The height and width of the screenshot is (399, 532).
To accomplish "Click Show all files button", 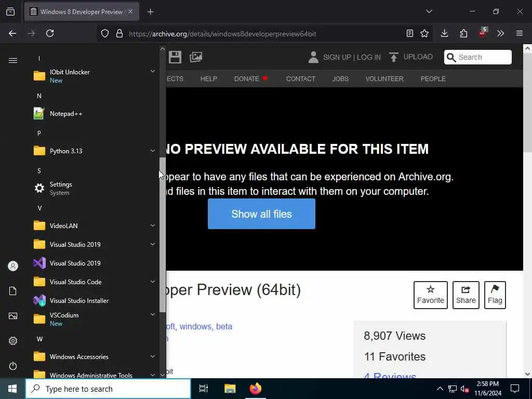I will tap(261, 214).
